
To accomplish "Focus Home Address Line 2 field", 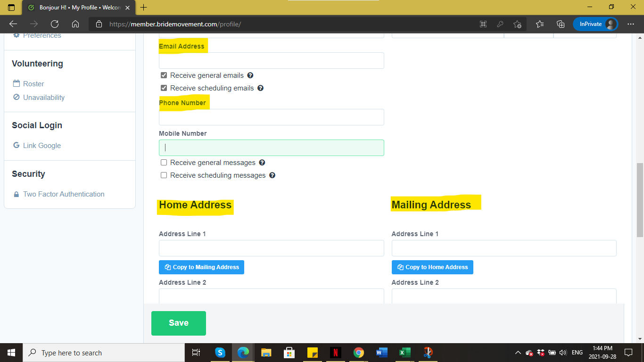I will click(272, 296).
